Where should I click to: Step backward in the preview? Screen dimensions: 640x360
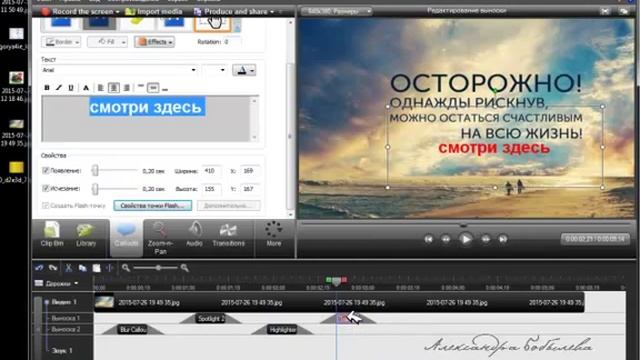point(446,239)
